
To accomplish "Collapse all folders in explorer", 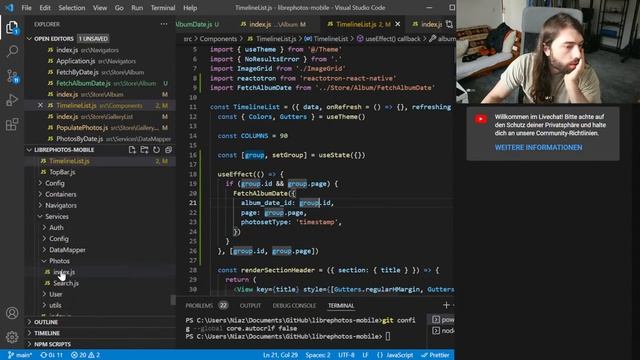I will pyautogui.click(x=168, y=150).
